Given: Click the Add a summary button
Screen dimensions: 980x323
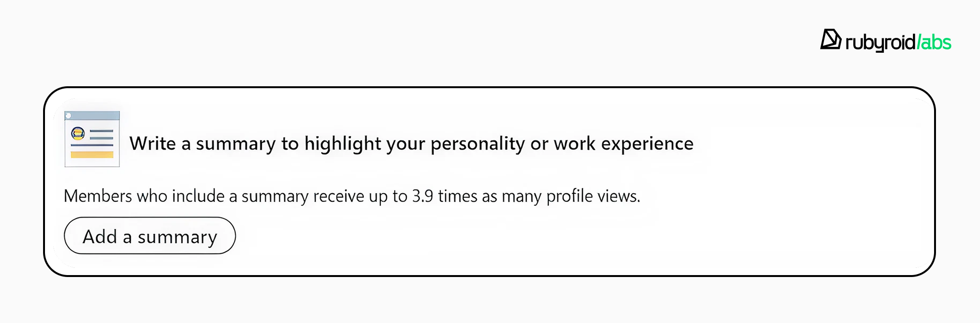Looking at the screenshot, I should click(150, 236).
